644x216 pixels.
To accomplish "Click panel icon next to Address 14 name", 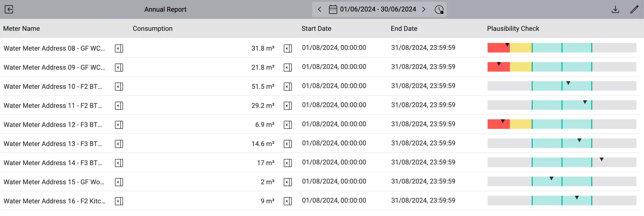I will pos(119,163).
